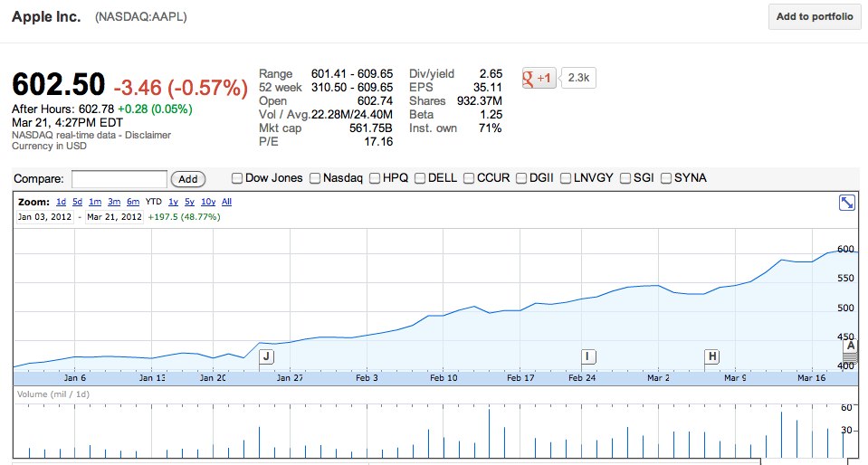Check the CCUR comparison checkbox
868x465 pixels.
point(469,178)
